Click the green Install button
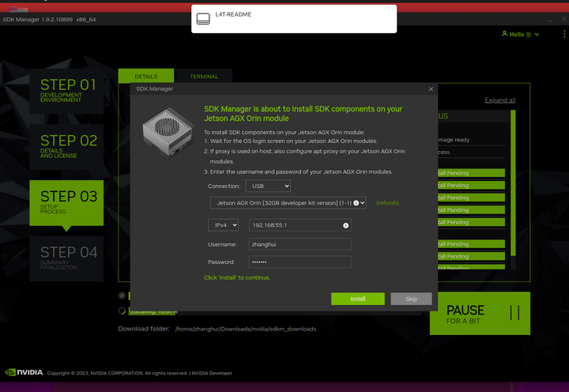The image size is (569, 392). coord(357,299)
